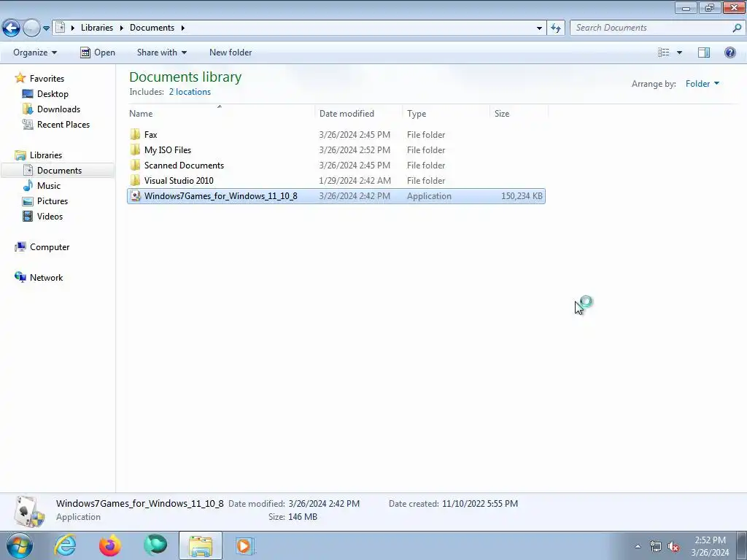Image resolution: width=747 pixels, height=560 pixels.
Task: Select Documents in the address breadcrumb
Action: pos(152,28)
